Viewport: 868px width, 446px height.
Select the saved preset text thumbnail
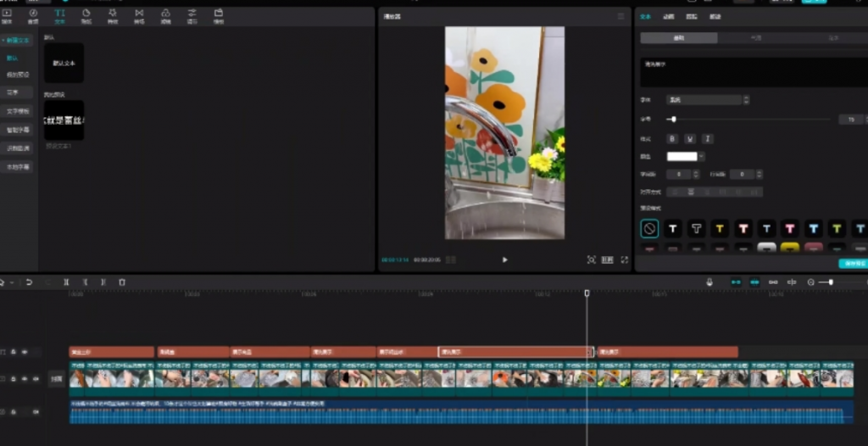click(64, 120)
